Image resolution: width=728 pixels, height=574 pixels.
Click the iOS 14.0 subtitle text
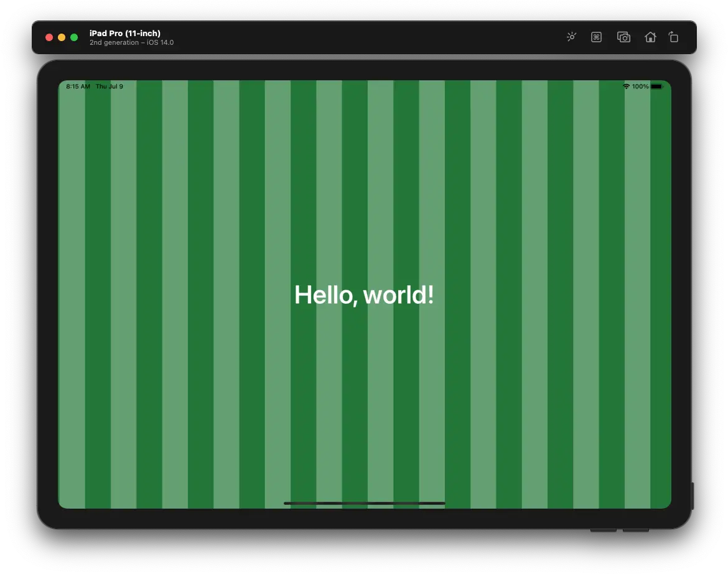(132, 42)
